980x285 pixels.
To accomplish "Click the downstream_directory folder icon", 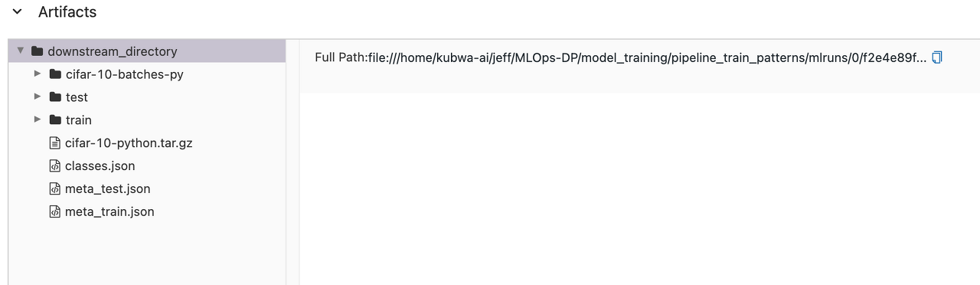I will coord(37,51).
